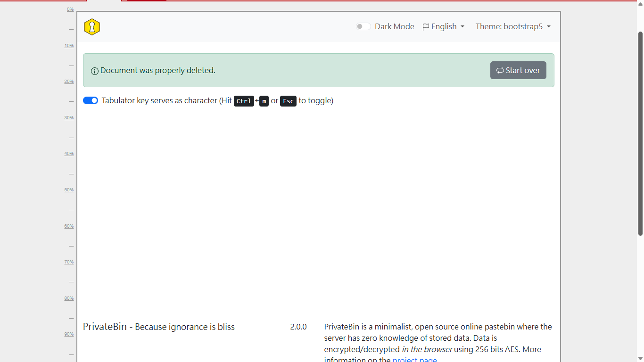
Task: Click the scrollbar up arrow
Action: click(x=640, y=4)
